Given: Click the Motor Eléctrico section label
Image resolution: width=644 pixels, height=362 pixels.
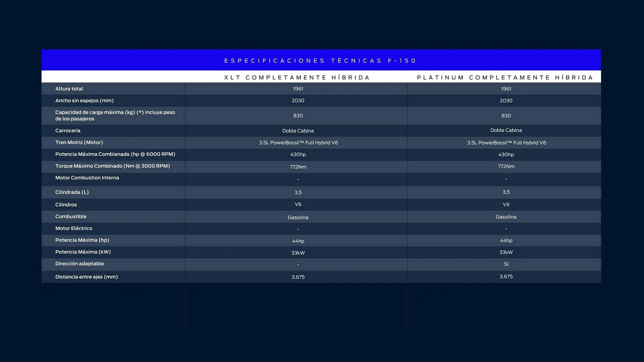Looking at the screenshot, I should (74, 228).
